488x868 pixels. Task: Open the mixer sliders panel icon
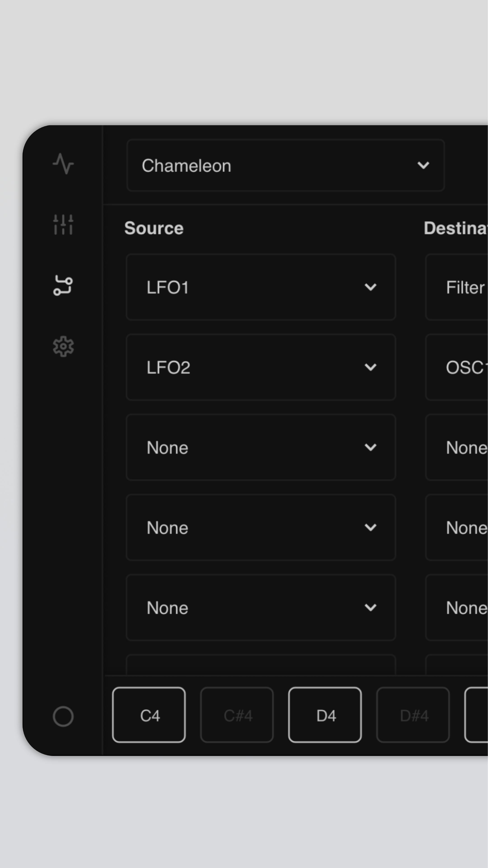(x=63, y=224)
